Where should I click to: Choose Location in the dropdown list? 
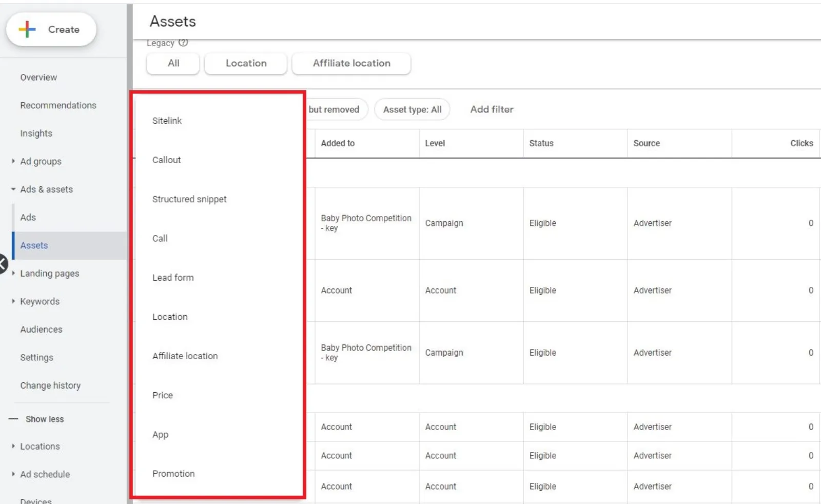pyautogui.click(x=170, y=317)
